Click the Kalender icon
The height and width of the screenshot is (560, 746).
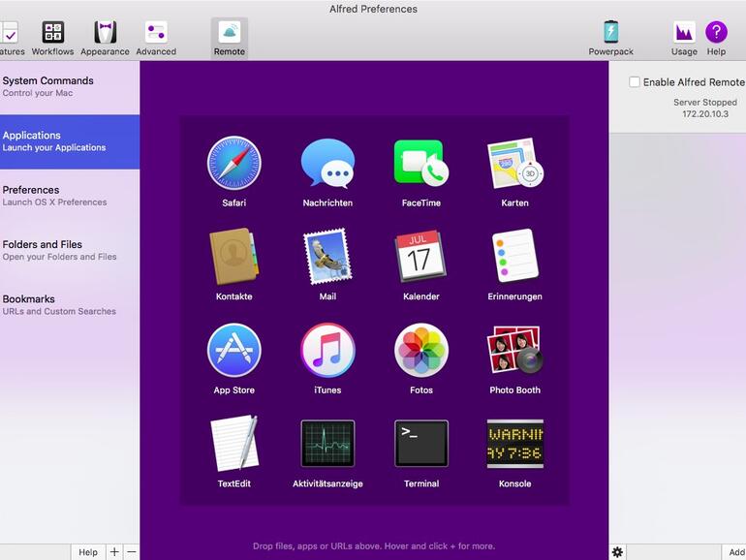tap(421, 257)
